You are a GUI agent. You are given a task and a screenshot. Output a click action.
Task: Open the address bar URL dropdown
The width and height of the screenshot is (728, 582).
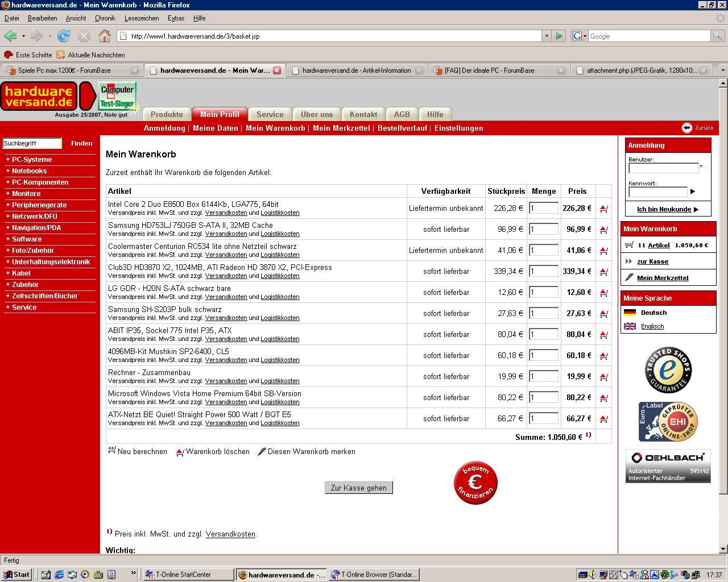tap(547, 36)
